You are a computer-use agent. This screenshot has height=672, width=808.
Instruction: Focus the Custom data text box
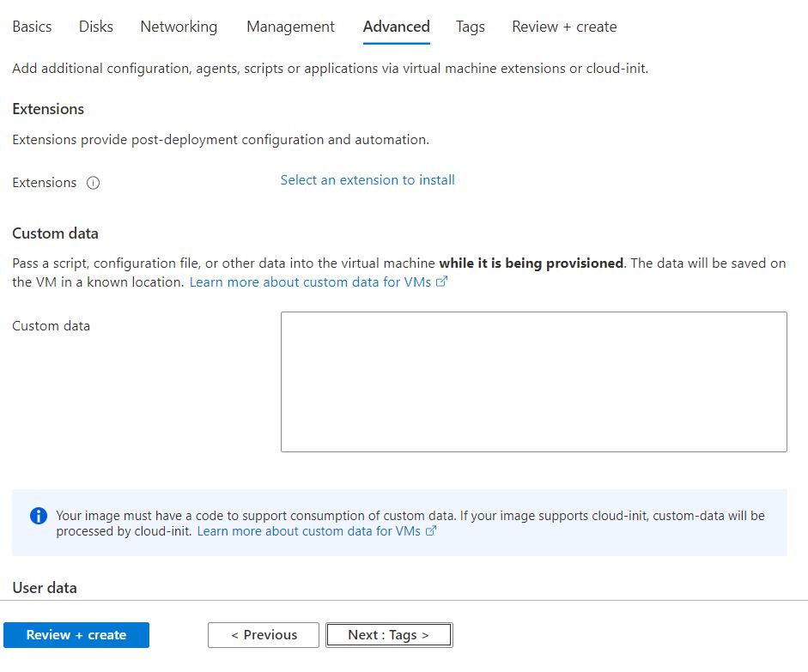(x=533, y=382)
